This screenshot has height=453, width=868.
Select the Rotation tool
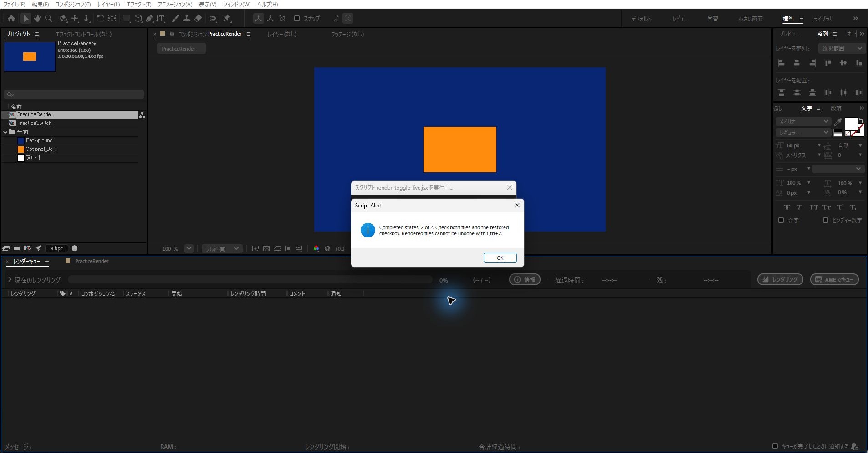point(100,19)
